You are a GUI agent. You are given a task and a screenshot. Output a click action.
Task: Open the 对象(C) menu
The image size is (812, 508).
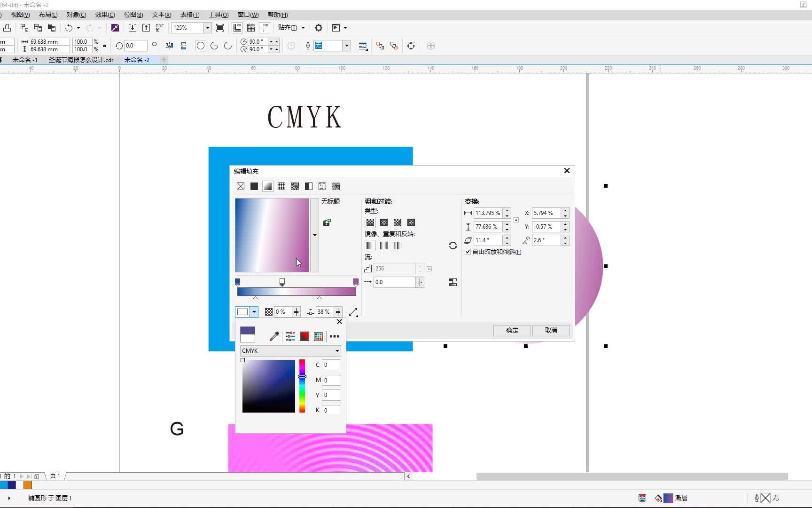76,15
